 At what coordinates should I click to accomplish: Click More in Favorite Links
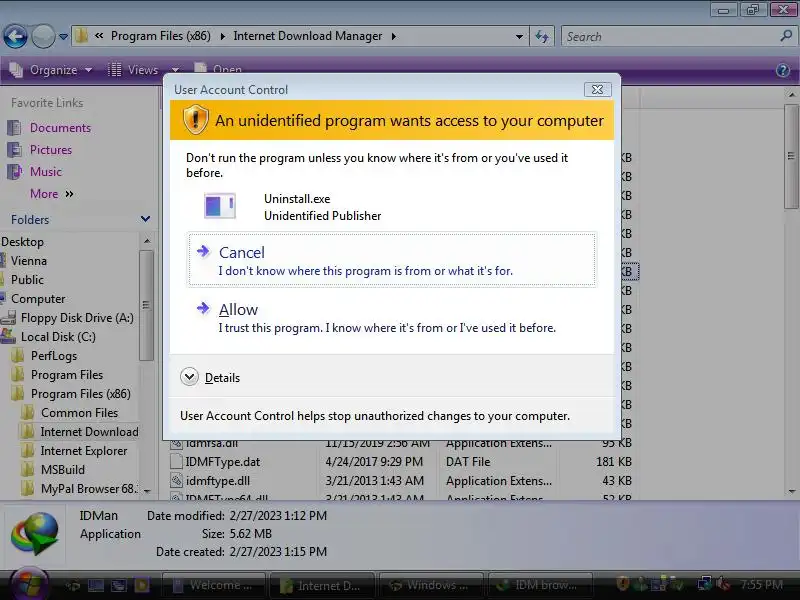click(52, 194)
